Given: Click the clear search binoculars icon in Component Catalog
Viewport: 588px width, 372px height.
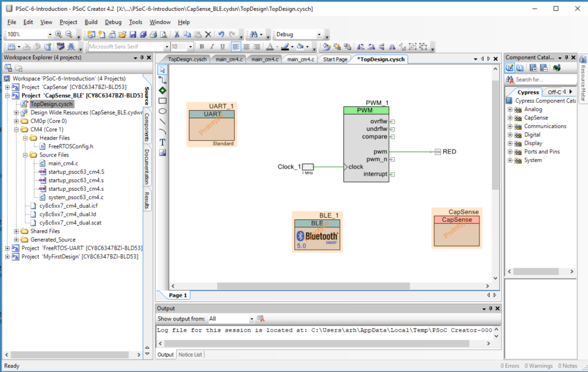Looking at the screenshot, I should pyautogui.click(x=510, y=79).
